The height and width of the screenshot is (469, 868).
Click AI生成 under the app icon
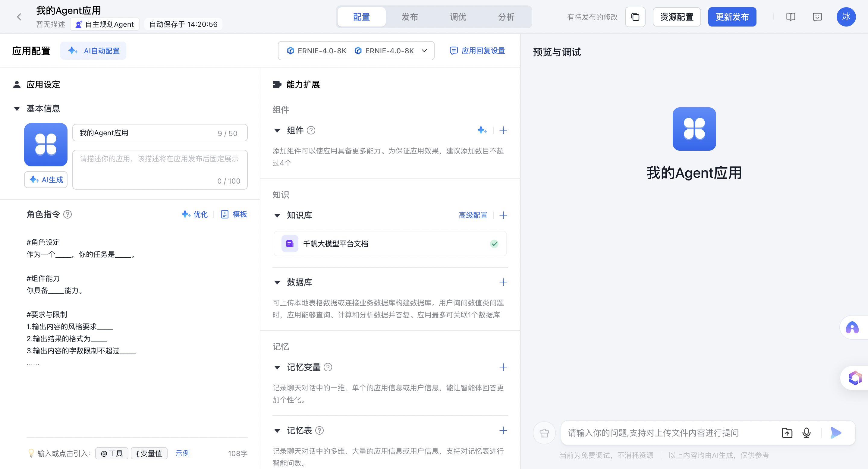pyautogui.click(x=46, y=180)
